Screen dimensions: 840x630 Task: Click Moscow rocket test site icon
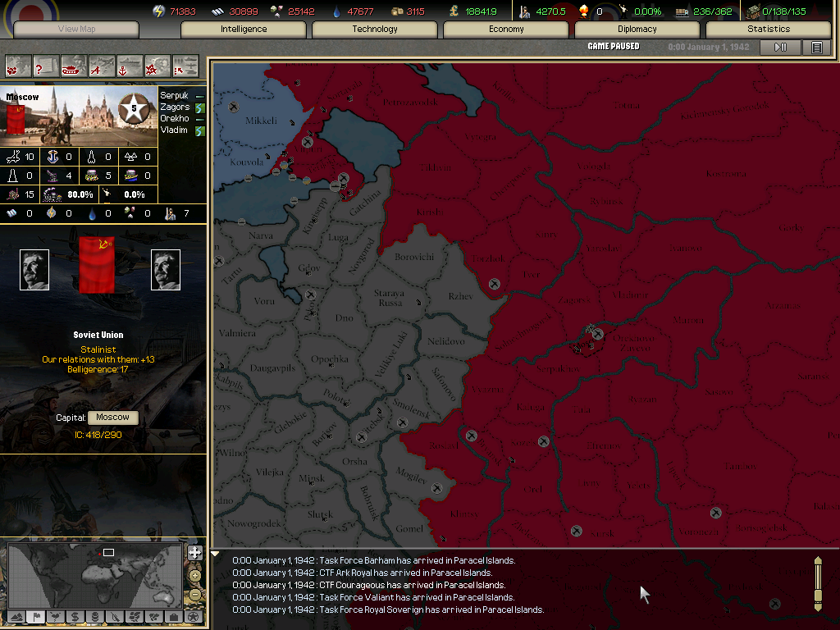(x=92, y=157)
